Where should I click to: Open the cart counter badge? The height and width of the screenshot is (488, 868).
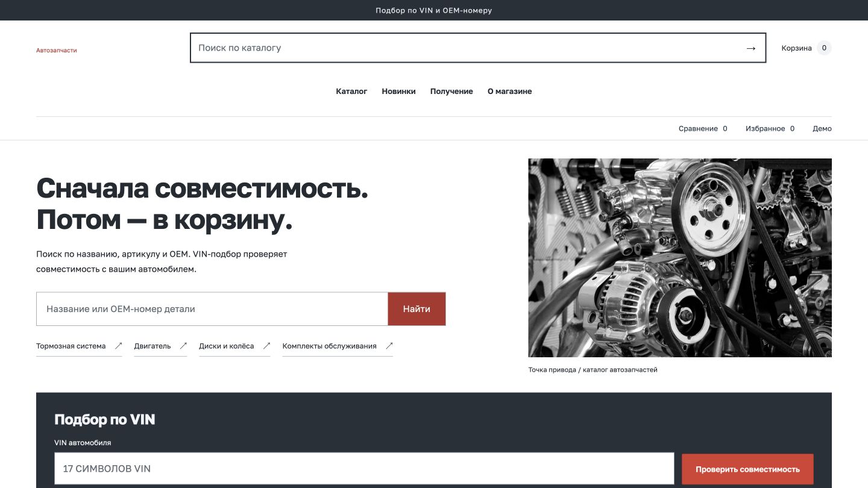(x=824, y=48)
